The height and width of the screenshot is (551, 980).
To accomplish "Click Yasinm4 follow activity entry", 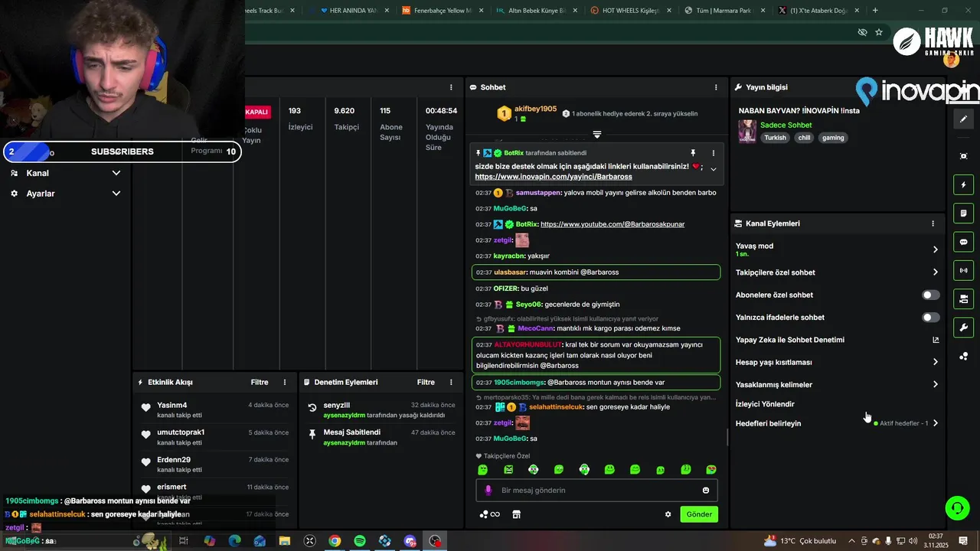I will [x=214, y=409].
